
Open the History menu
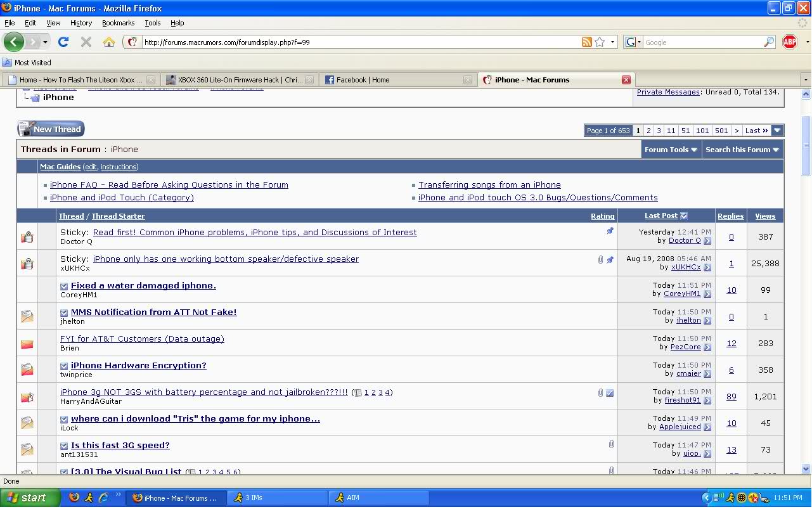tap(81, 23)
